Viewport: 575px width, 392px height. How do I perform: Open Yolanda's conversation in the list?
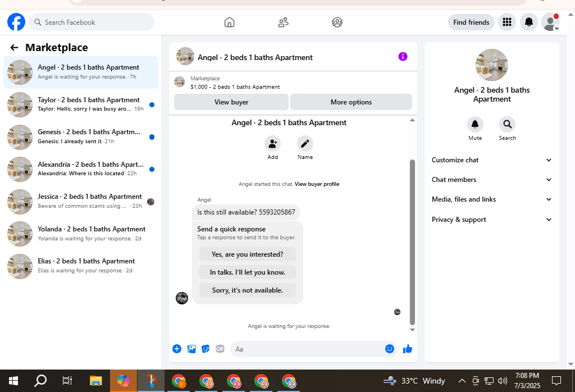(x=81, y=234)
